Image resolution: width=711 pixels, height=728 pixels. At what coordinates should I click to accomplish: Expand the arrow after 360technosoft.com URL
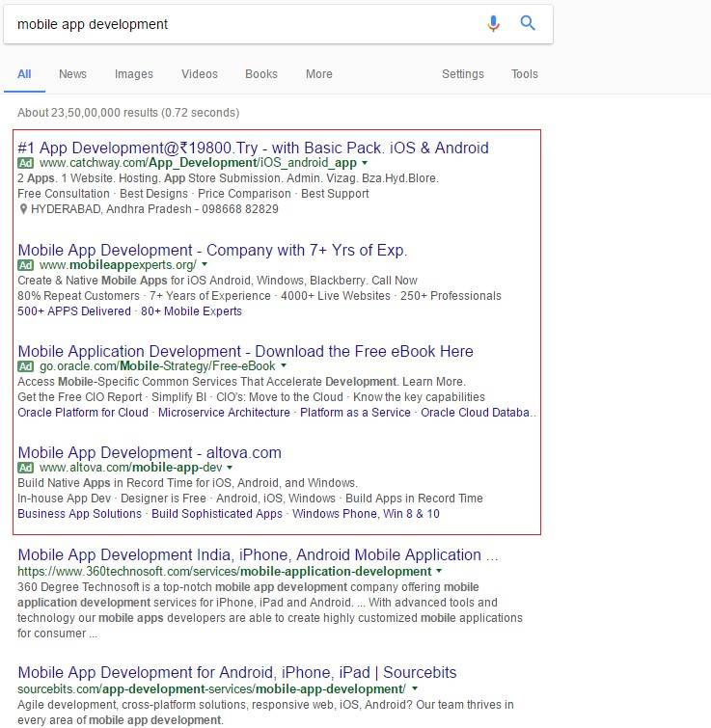[439, 571]
